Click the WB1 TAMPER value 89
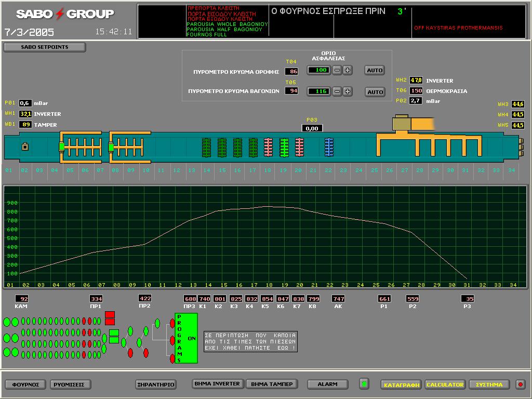This screenshot has width=532, height=399. pyautogui.click(x=25, y=125)
